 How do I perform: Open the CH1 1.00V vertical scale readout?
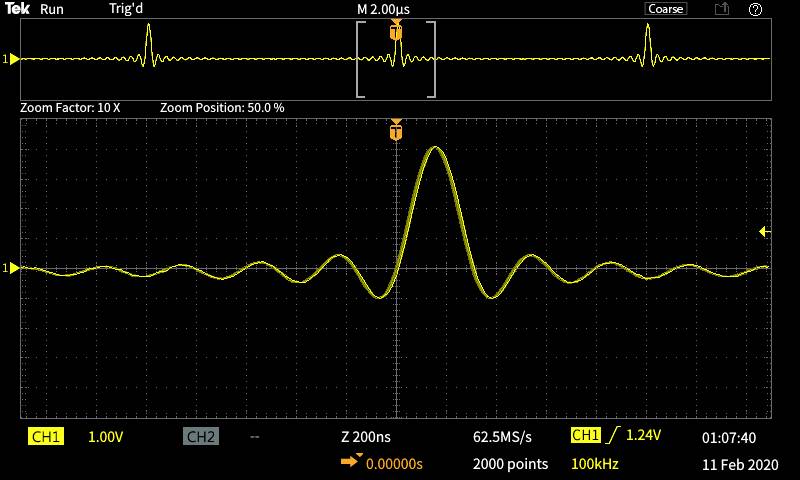(106, 437)
